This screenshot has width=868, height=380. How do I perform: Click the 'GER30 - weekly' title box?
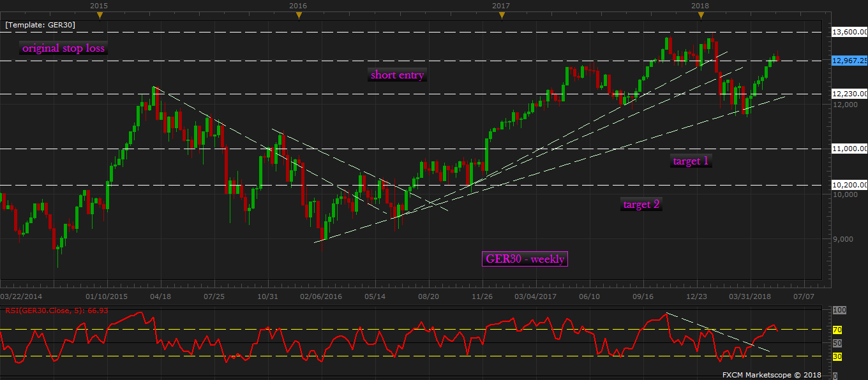tap(525, 259)
